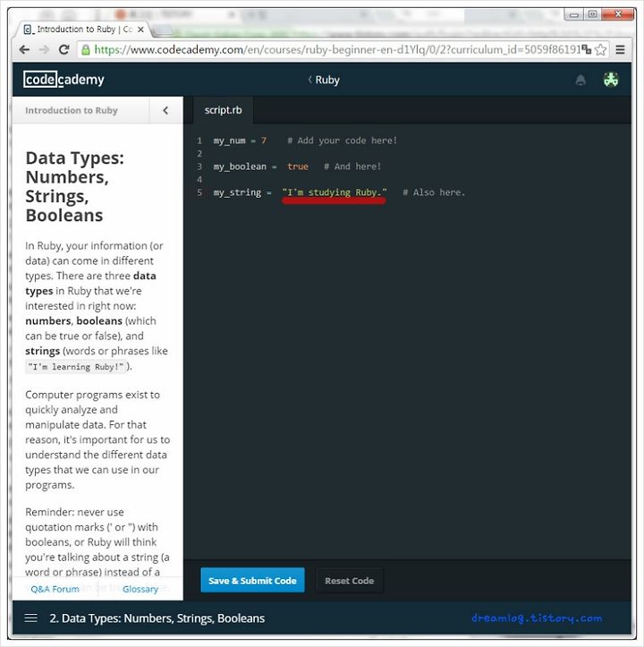The height and width of the screenshot is (647, 644).
Task: Click the comment '# Add your code here!'
Action: pos(342,140)
